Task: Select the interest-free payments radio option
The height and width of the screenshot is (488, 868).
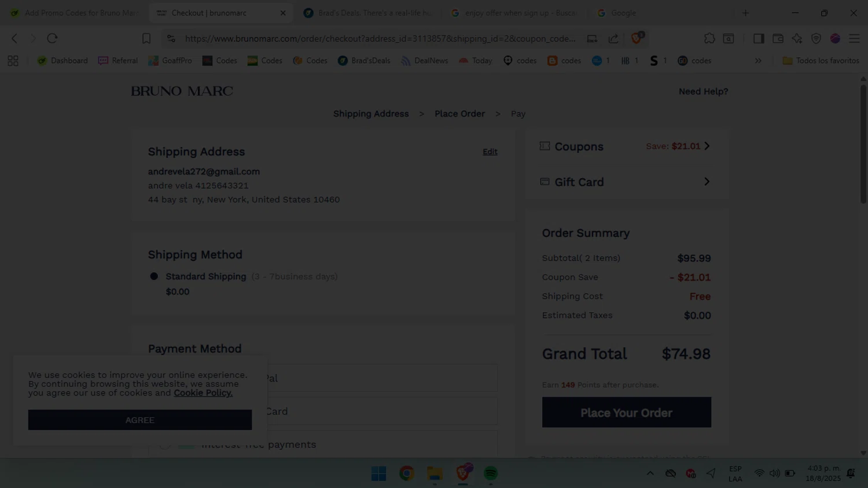Action: click(x=165, y=445)
